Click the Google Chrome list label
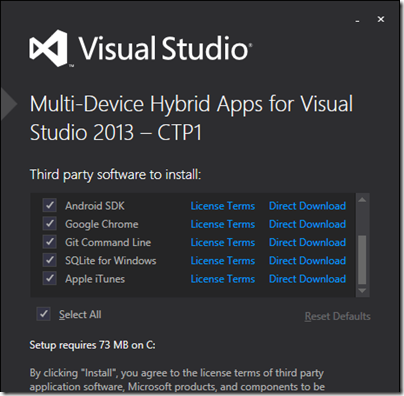The height and width of the screenshot is (396, 404). pyautogui.click(x=102, y=224)
